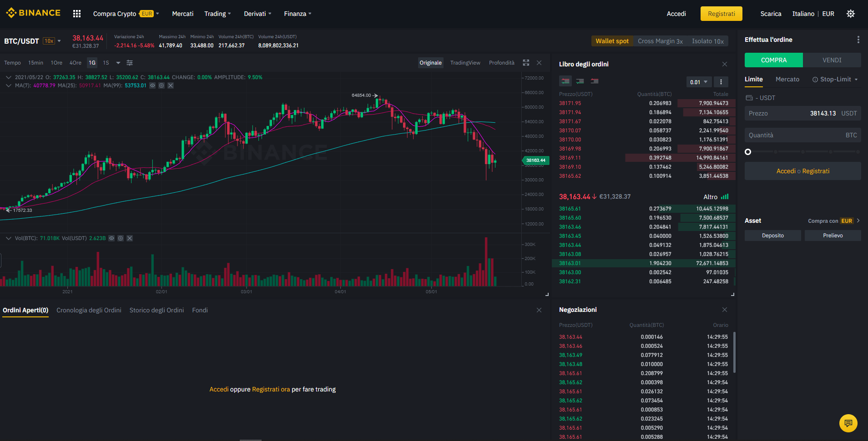Open MA indicator settings icon
868x441 pixels.
click(x=161, y=85)
